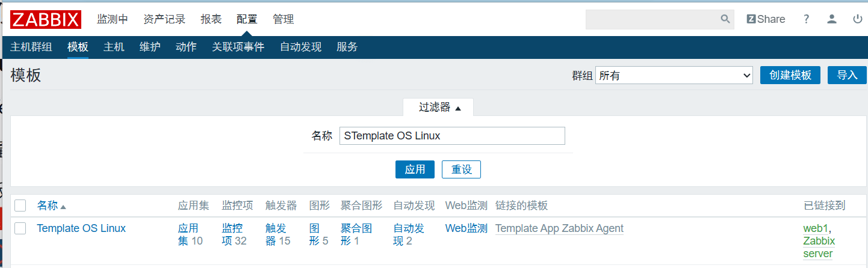Open the Zabbix server linked host
The height and width of the screenshot is (268, 868).
(x=819, y=247)
